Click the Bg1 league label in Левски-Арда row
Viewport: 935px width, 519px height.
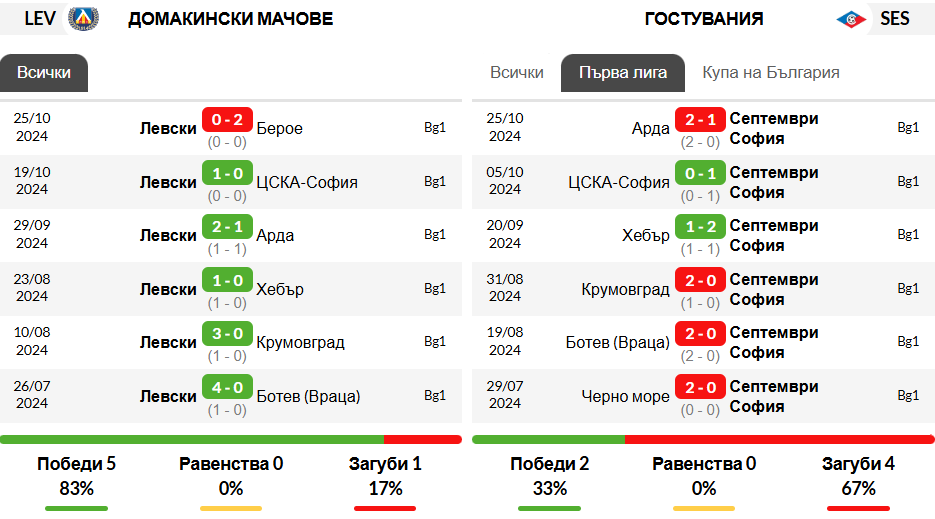435,234
